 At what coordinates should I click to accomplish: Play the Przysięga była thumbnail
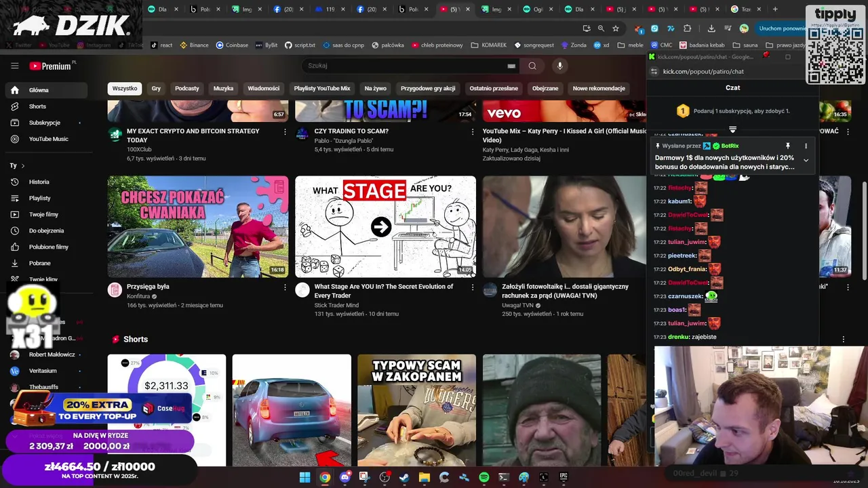click(x=198, y=226)
